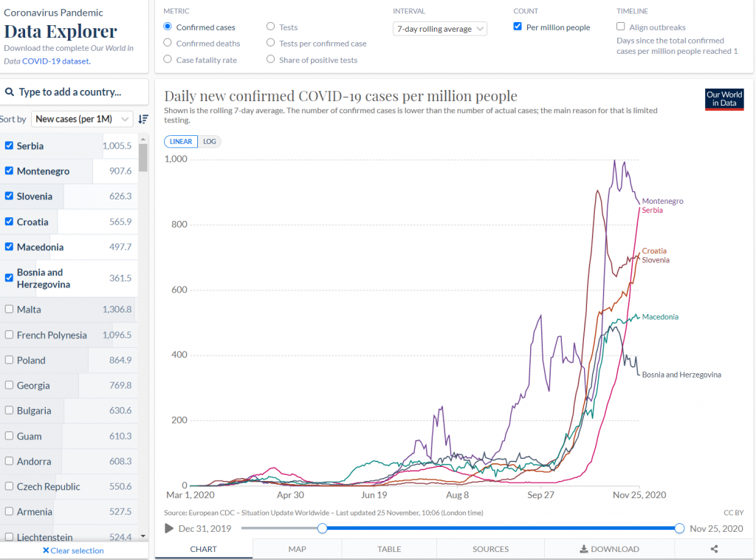756x560 pixels.
Task: Open the 7-day rolling average dropdown
Action: (440, 29)
